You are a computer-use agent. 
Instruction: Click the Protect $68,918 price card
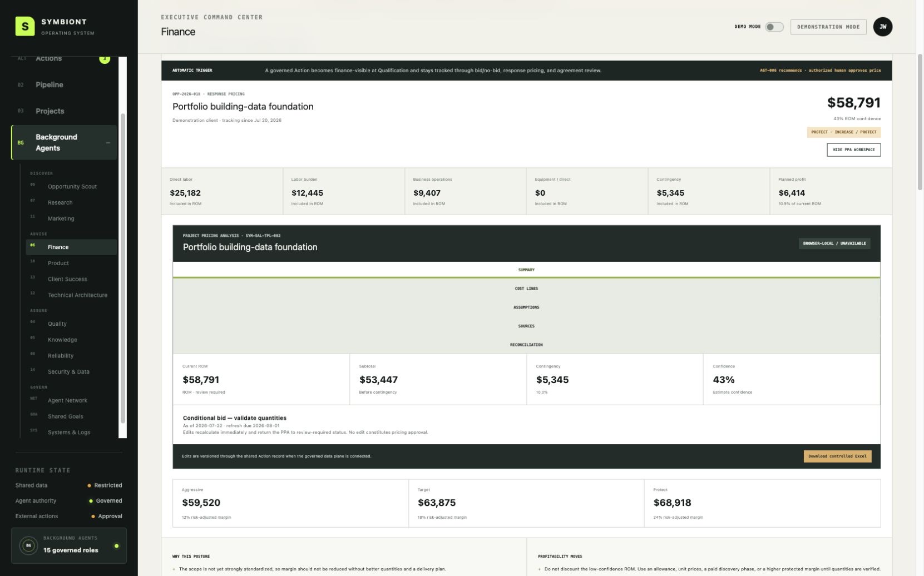tap(762, 504)
